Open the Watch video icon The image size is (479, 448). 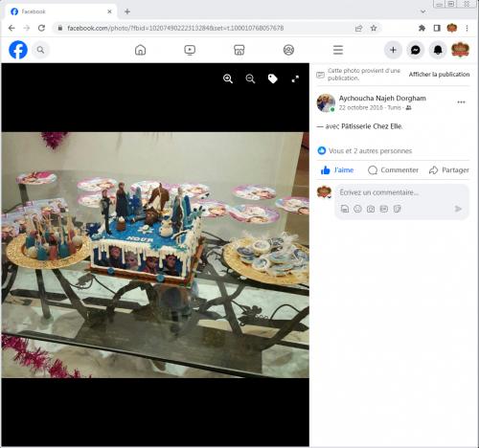click(x=190, y=50)
